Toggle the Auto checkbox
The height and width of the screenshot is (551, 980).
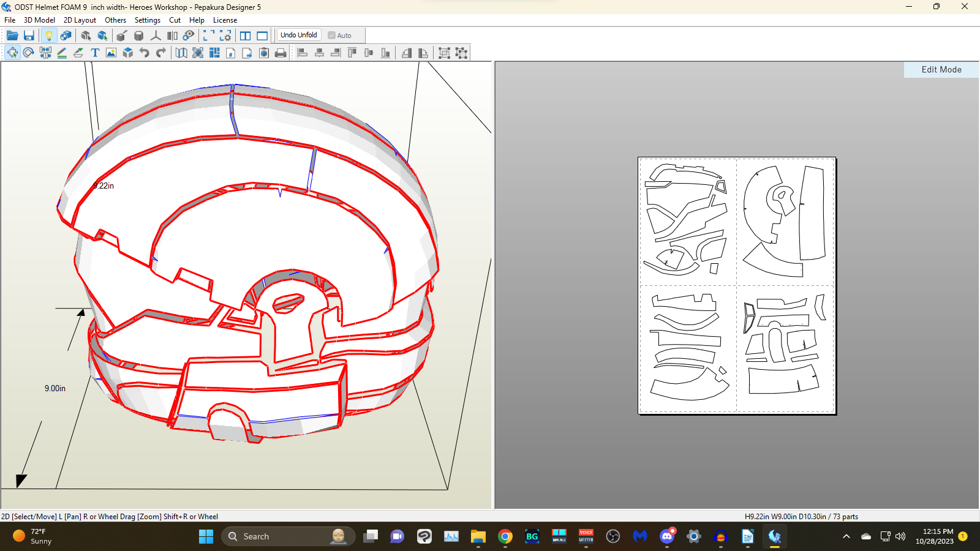[340, 36]
